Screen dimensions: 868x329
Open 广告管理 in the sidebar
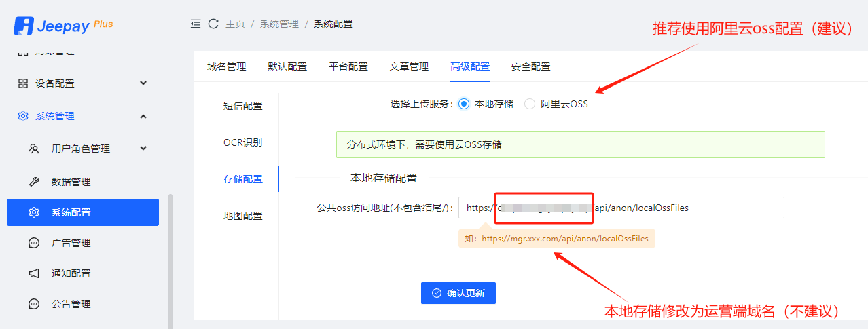coord(71,243)
